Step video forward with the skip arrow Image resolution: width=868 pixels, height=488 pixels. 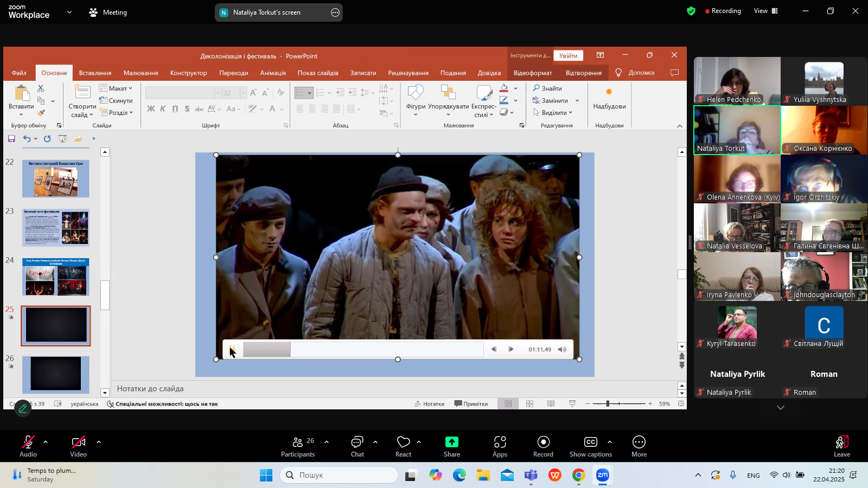point(510,349)
